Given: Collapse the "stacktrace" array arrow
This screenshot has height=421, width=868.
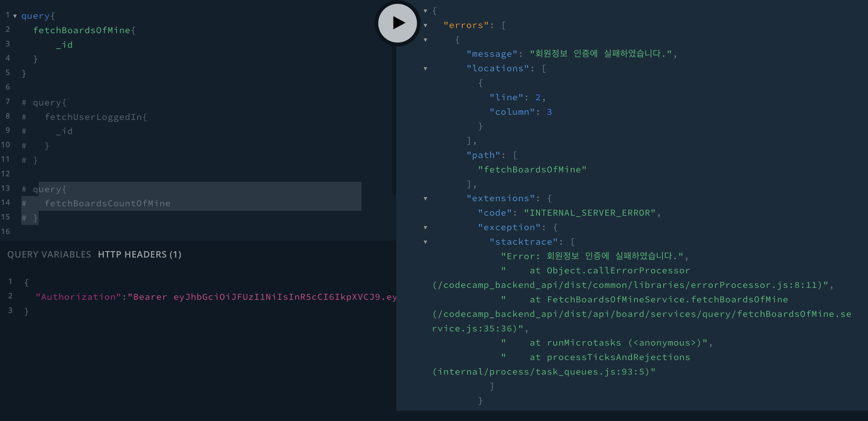Looking at the screenshot, I should click(x=425, y=242).
